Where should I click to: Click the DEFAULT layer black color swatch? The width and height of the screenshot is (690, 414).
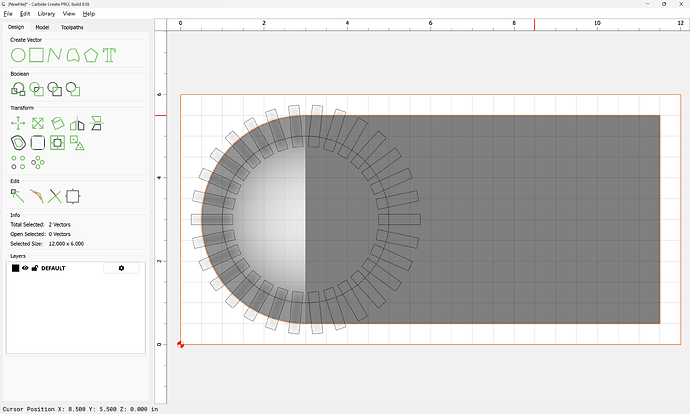(15, 268)
